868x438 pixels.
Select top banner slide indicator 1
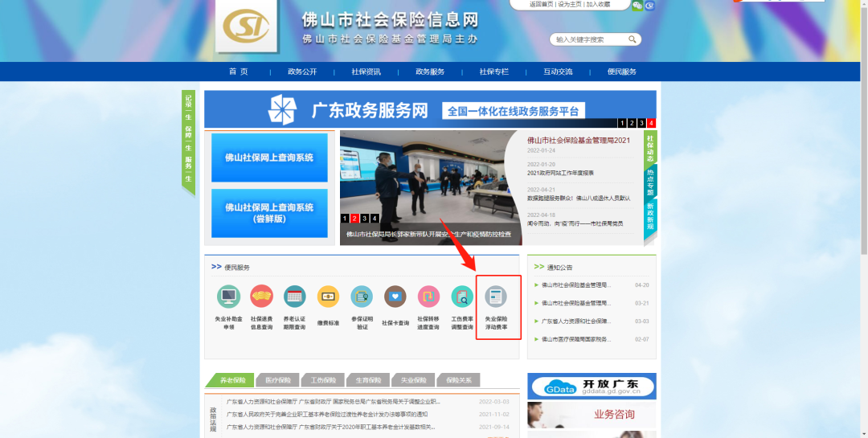[622, 123]
